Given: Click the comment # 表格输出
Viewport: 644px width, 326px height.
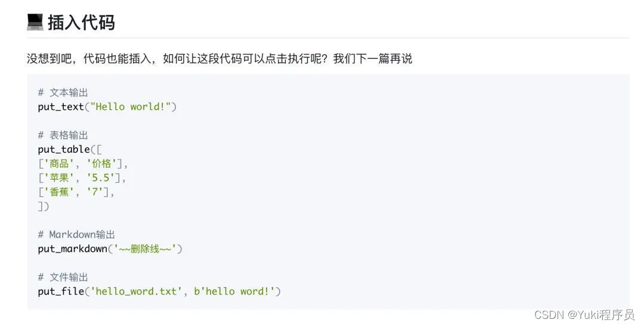Looking at the screenshot, I should pos(63,135).
